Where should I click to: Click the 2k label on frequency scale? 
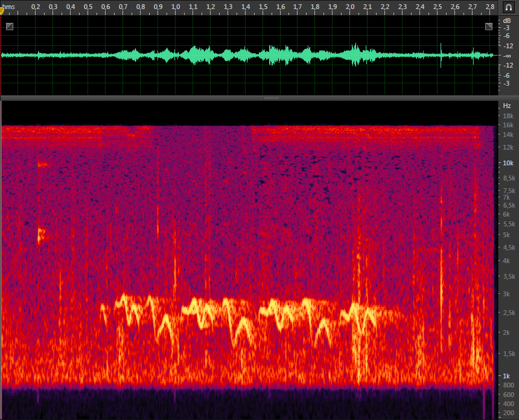point(506,332)
